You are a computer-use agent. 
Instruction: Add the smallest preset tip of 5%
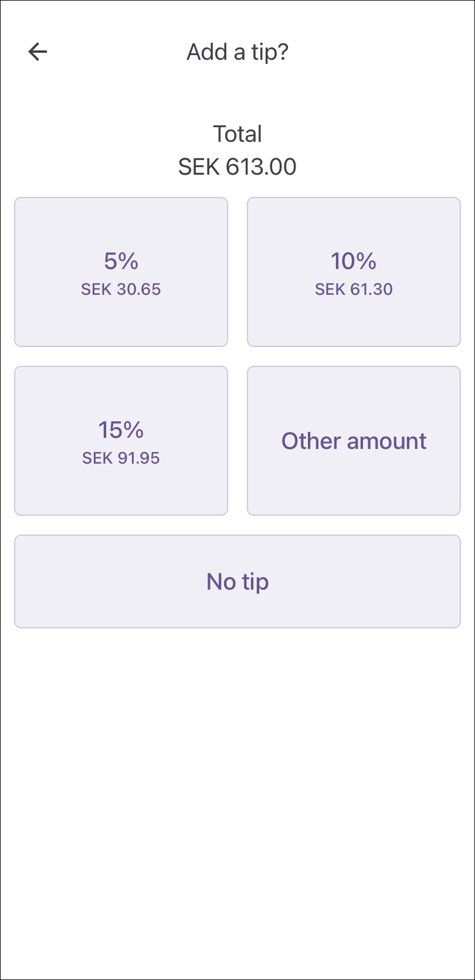(x=121, y=272)
